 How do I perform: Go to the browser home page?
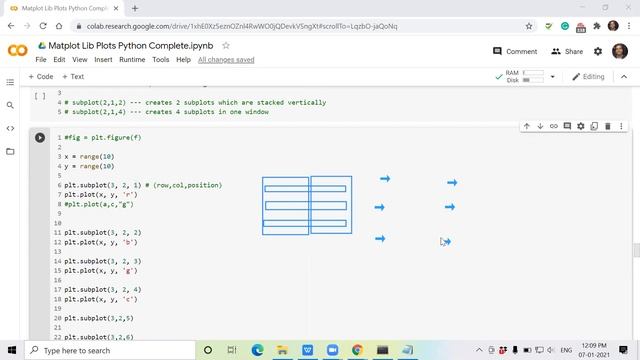(x=59, y=26)
